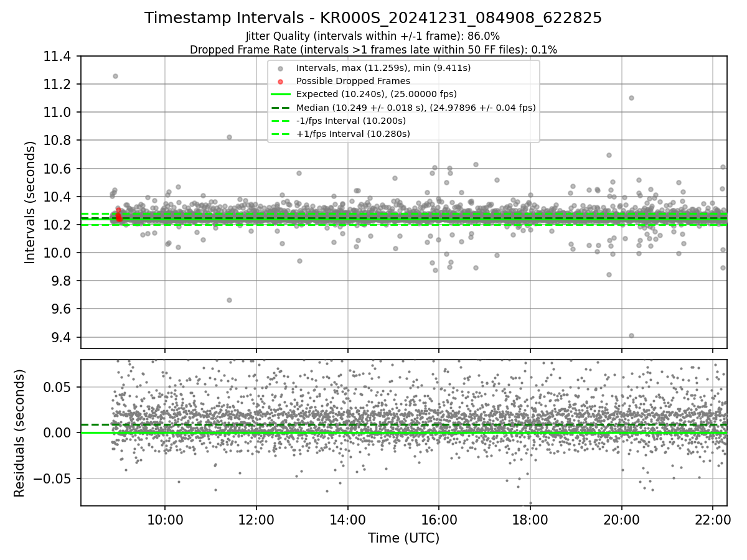Click legend entry +1/fps Interval (10.280s)

click(x=353, y=134)
